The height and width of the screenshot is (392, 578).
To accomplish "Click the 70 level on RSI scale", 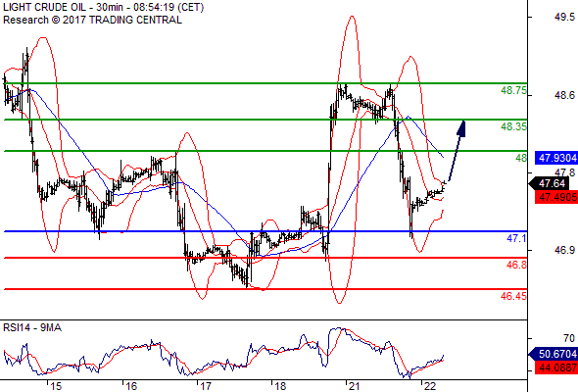I will 569,338.
